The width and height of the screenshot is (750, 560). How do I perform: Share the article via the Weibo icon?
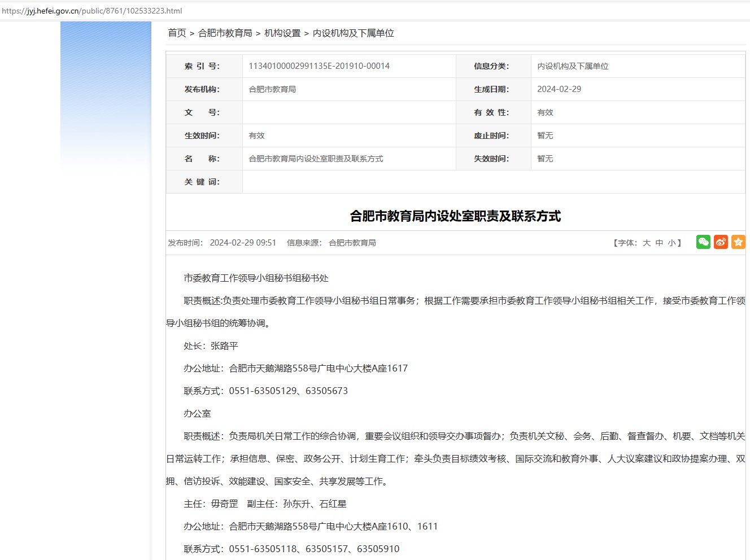pos(721,242)
